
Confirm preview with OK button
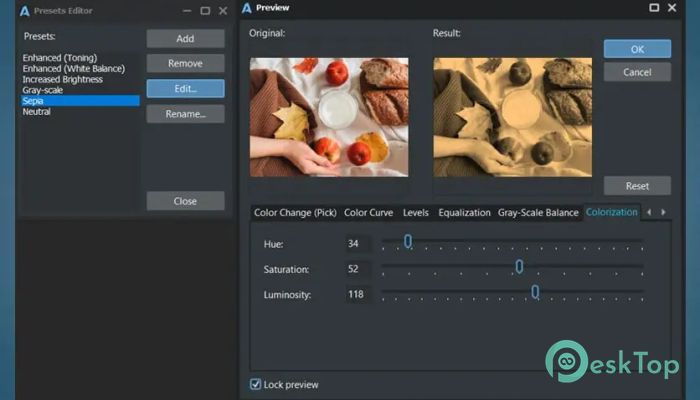(637, 49)
